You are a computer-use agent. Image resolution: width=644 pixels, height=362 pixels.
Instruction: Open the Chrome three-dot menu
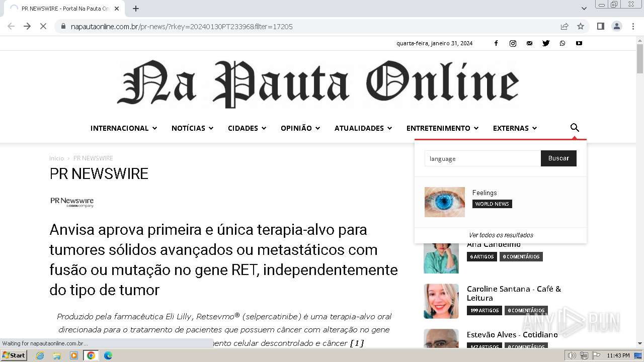[633, 26]
